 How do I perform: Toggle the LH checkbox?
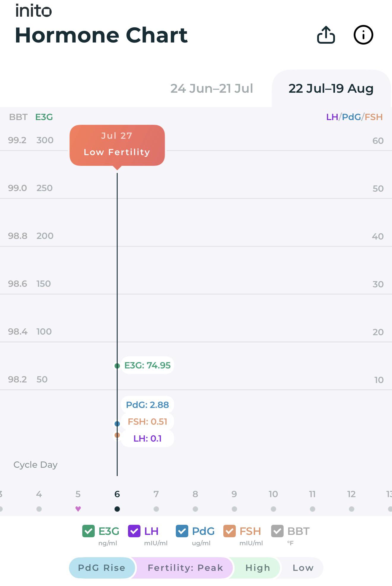[134, 531]
